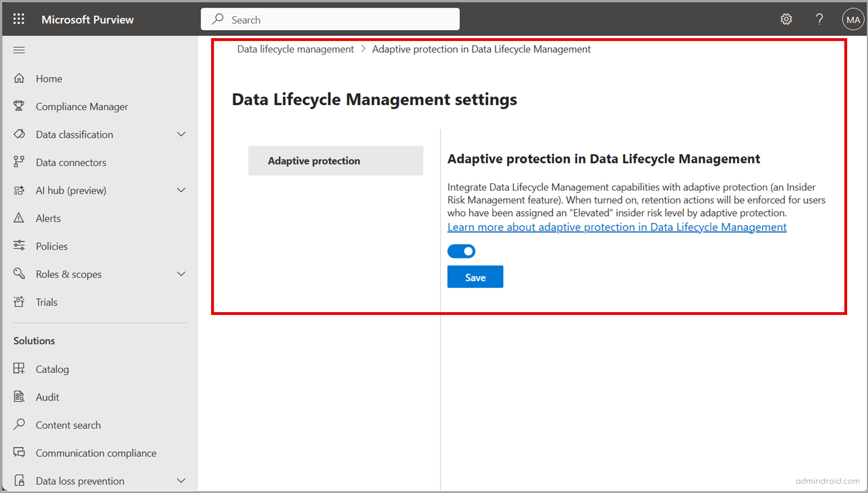Open the MA account avatar
The height and width of the screenshot is (493, 868).
[853, 18]
